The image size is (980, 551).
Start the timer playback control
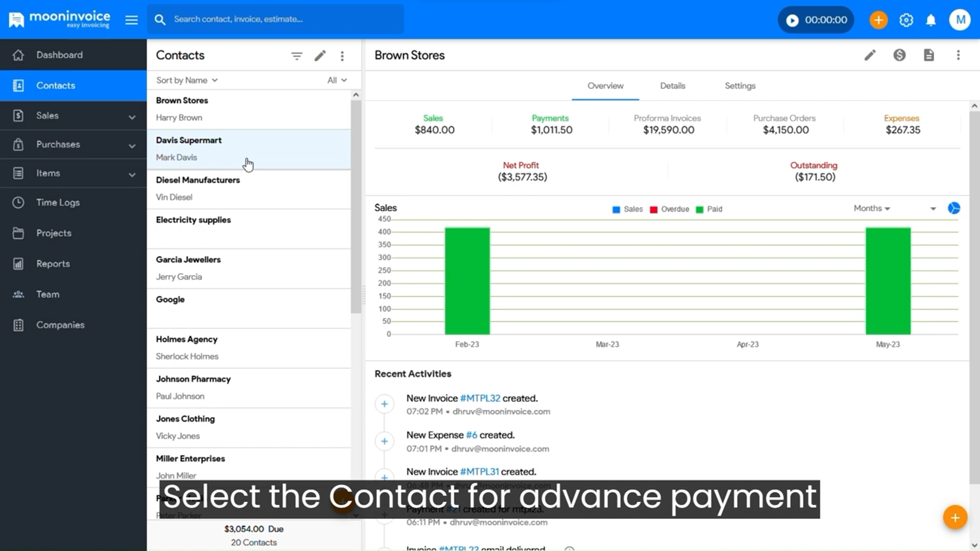pyautogui.click(x=792, y=20)
